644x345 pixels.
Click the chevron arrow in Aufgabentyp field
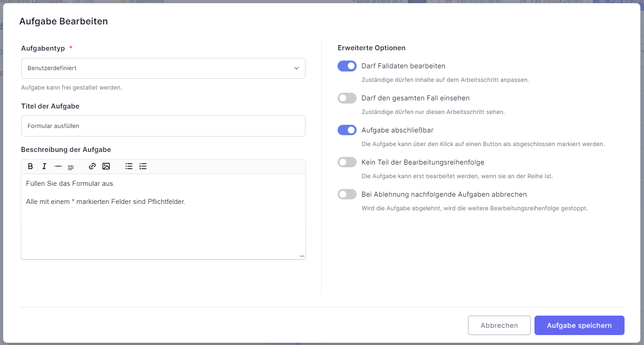click(296, 68)
